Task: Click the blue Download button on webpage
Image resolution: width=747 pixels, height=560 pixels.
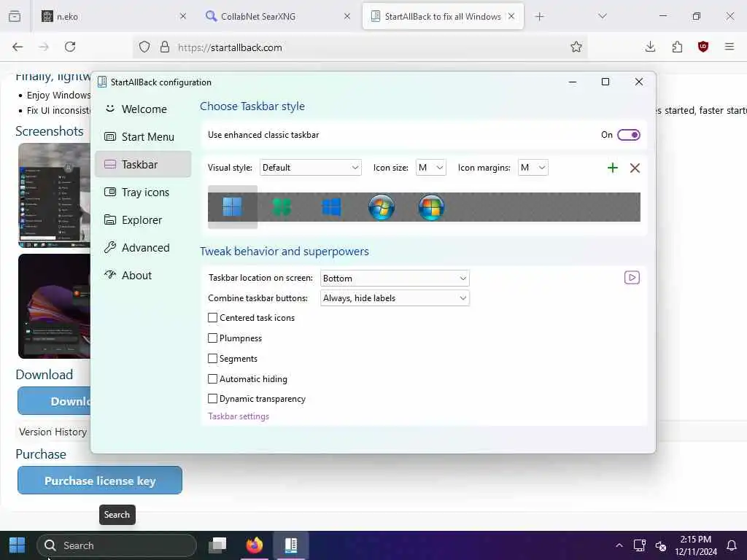Action: pyautogui.click(x=54, y=401)
